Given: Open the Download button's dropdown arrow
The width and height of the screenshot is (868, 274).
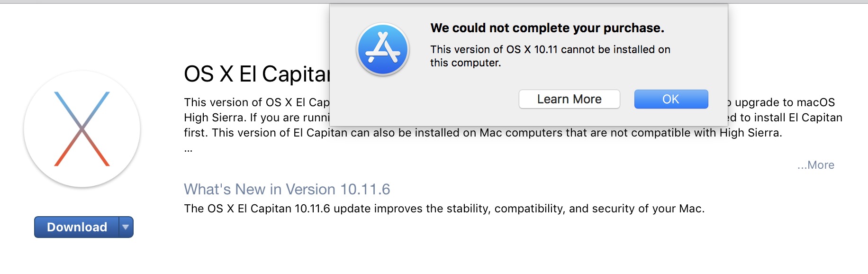Looking at the screenshot, I should [126, 227].
